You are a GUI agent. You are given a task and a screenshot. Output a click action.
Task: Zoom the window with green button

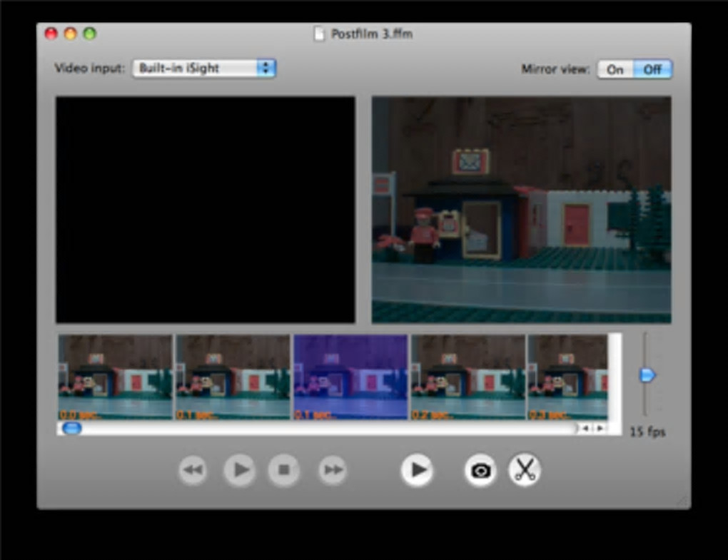coord(90,34)
